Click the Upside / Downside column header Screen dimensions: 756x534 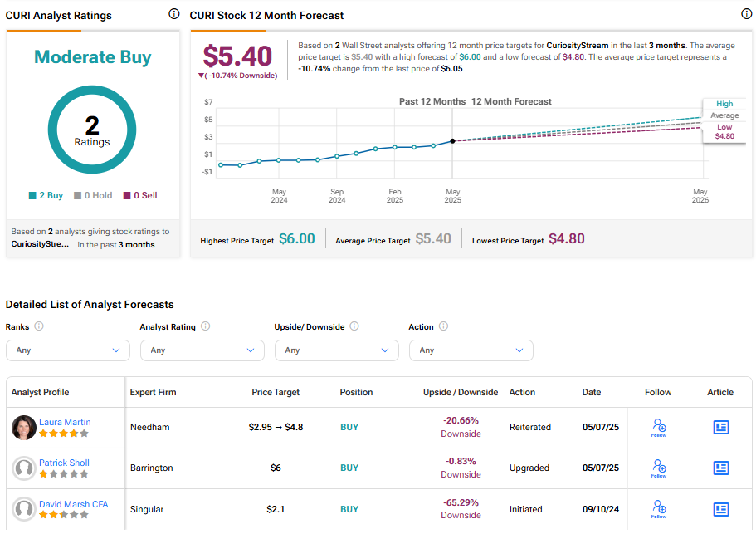(x=461, y=392)
